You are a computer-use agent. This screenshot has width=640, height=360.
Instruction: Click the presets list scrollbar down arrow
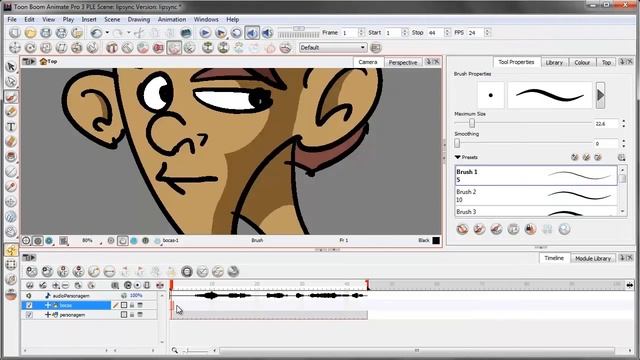tap(622, 211)
